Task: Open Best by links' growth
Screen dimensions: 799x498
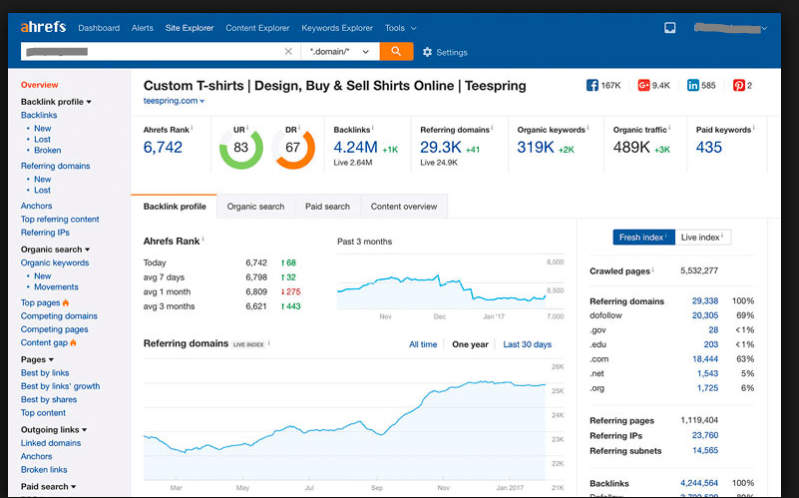Action: tap(60, 386)
